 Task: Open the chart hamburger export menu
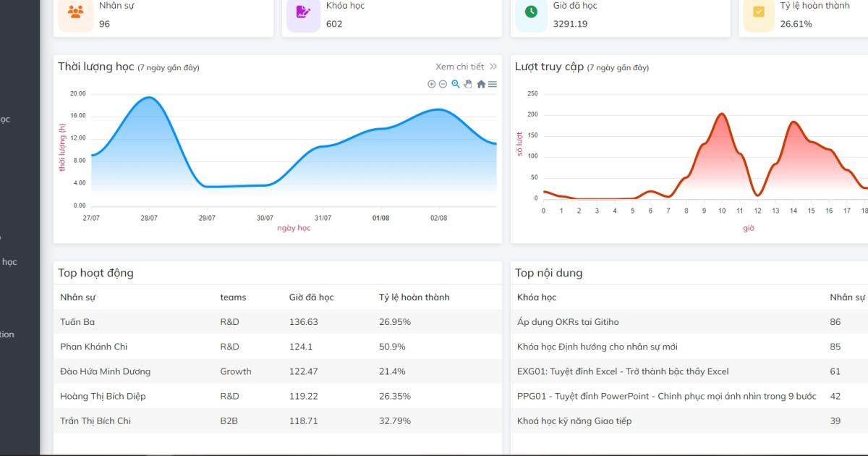(493, 84)
